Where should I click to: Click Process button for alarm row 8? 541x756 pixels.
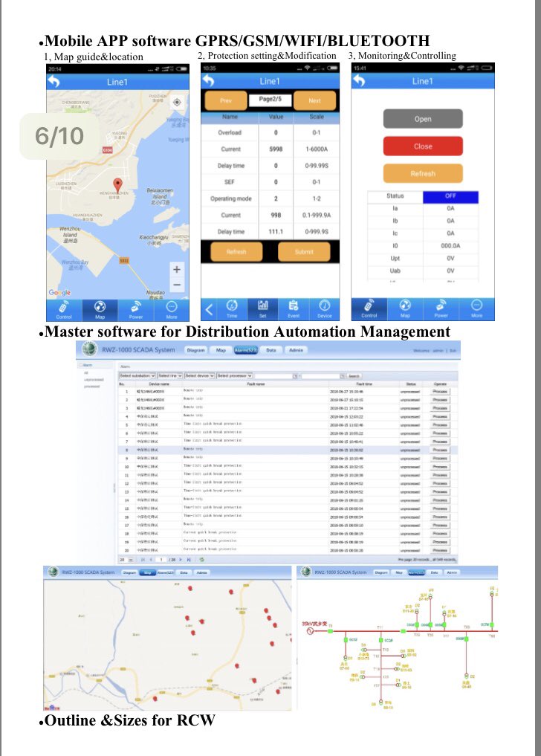point(440,450)
